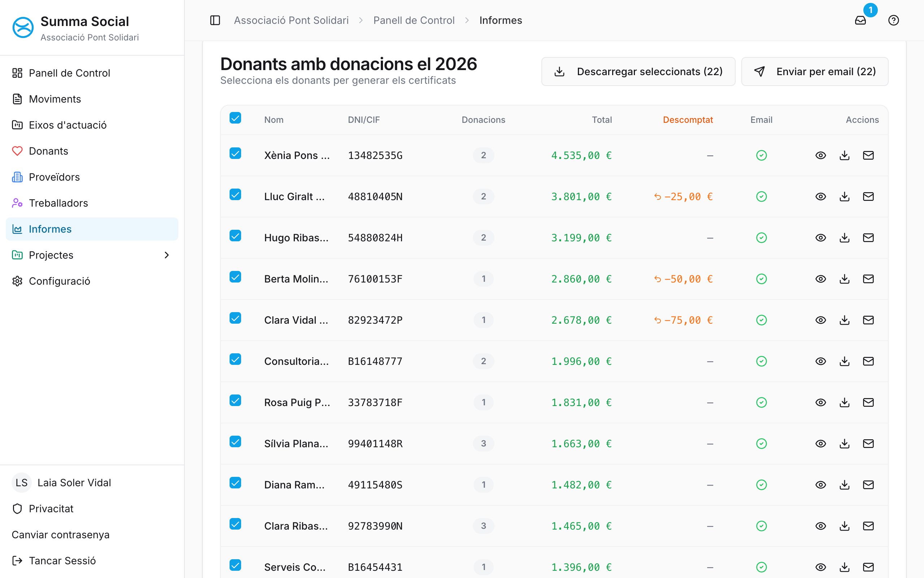Screen dimensions: 924x578
Task: Click Enviar per email (22) button
Action: [814, 72]
